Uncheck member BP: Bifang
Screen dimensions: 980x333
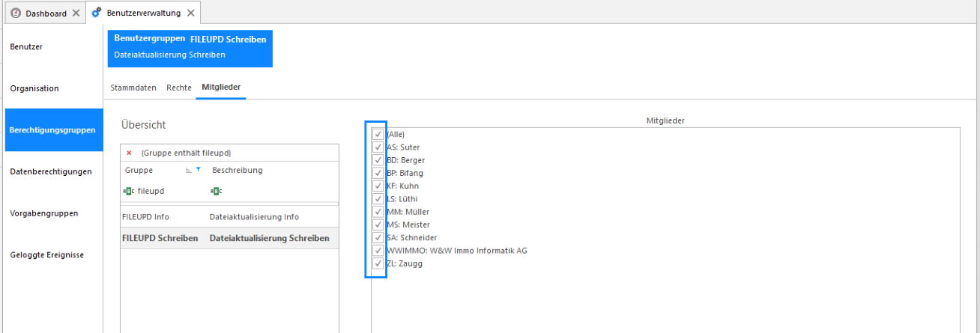pyautogui.click(x=378, y=173)
